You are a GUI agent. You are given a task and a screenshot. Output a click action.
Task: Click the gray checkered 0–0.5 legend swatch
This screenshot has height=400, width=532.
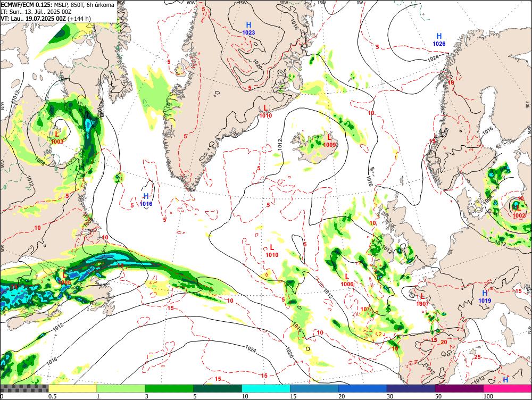[24, 388]
